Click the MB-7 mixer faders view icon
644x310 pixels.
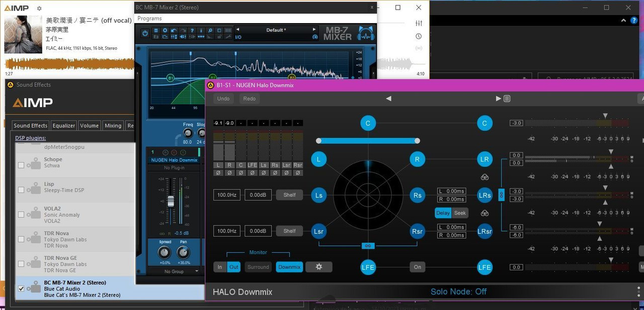pos(174,37)
